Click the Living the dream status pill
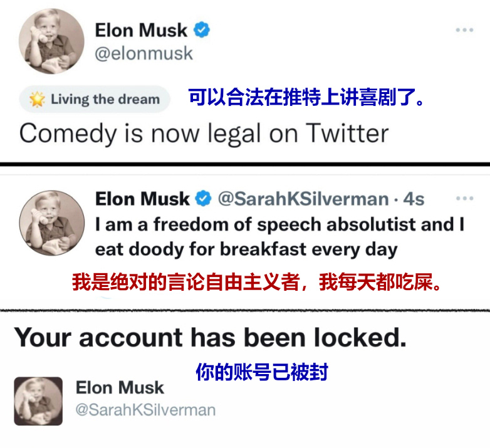 point(95,99)
